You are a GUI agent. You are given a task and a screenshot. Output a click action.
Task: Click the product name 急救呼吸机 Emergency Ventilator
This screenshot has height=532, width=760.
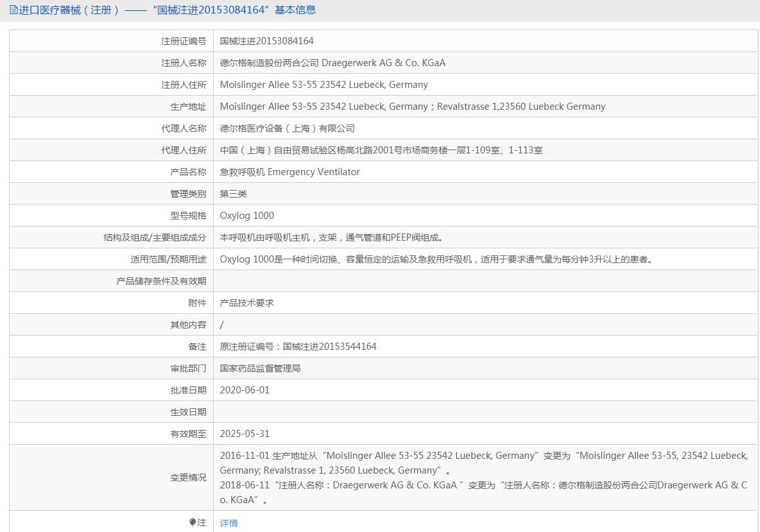[x=290, y=172]
